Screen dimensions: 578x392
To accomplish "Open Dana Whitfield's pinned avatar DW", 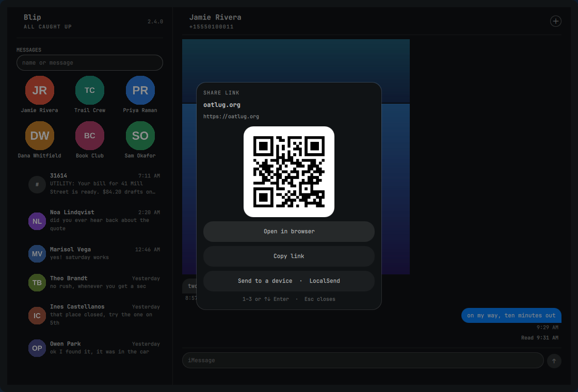I will pyautogui.click(x=39, y=136).
